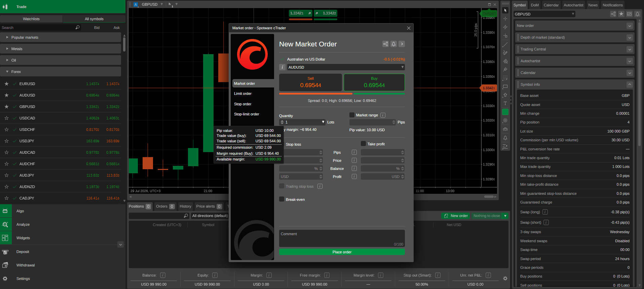Select the equidistant channel tool
Screen dimensions: 644x289
pos(505,61)
